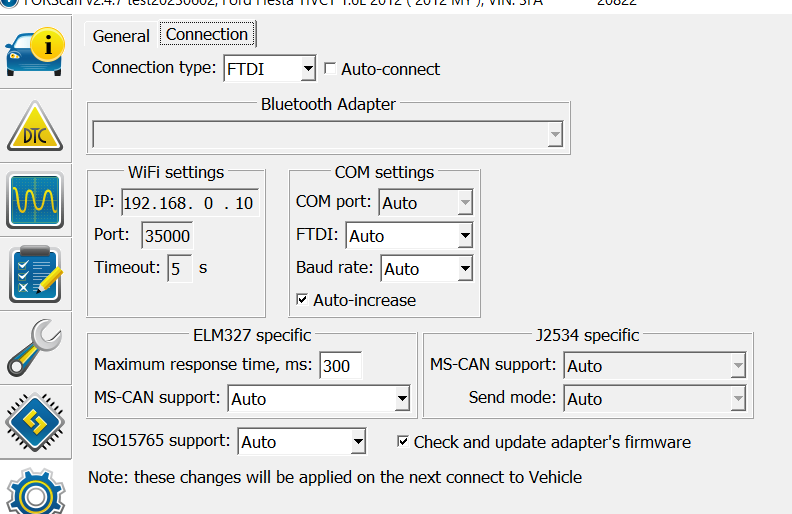792x514 pixels.
Task: Open the Baud rate dropdown
Action: coord(427,269)
